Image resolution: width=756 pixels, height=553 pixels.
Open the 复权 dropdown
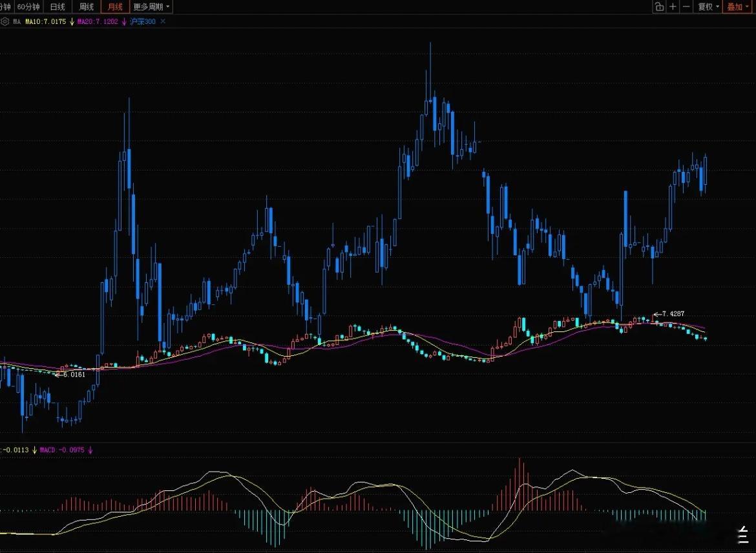pyautogui.click(x=708, y=6)
